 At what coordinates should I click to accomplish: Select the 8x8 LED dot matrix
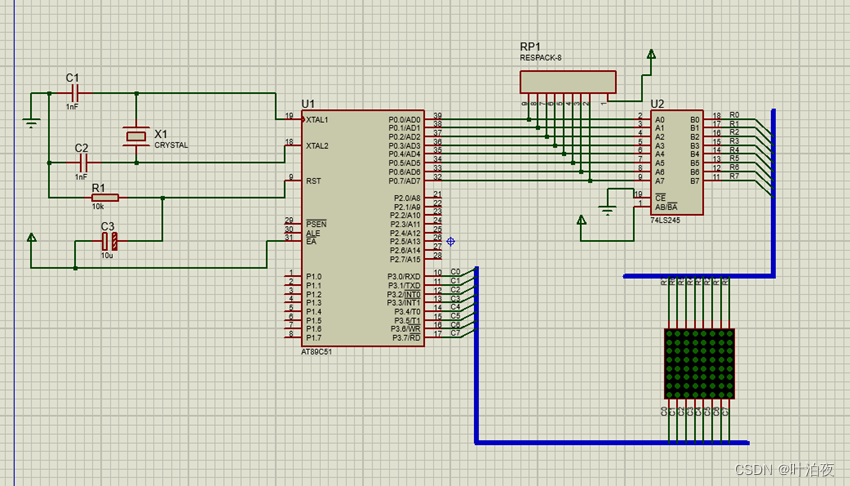(699, 364)
